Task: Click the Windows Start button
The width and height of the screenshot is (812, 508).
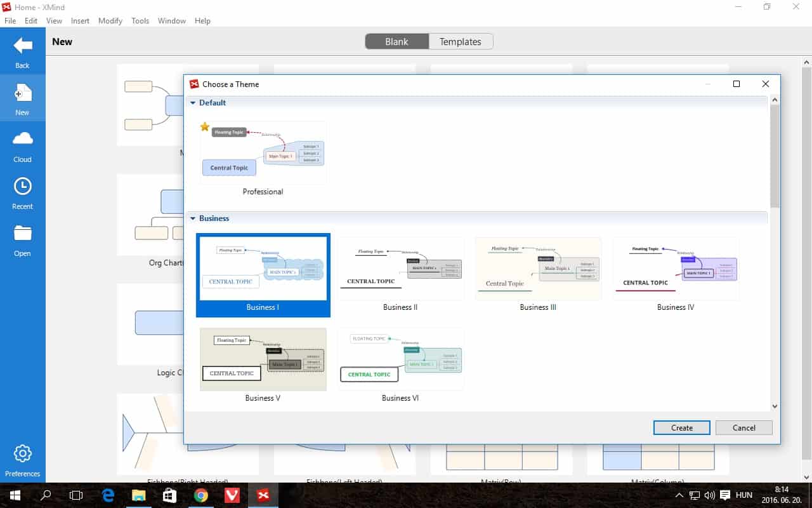Action: point(15,495)
